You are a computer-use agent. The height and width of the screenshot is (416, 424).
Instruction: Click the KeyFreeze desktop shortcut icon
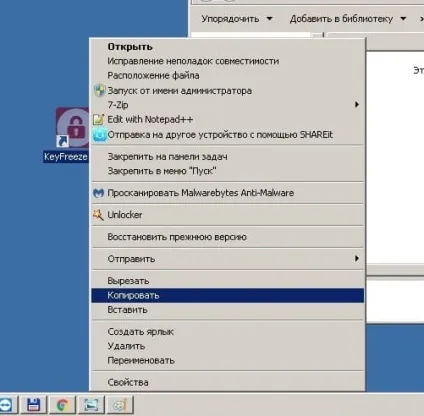[73, 127]
